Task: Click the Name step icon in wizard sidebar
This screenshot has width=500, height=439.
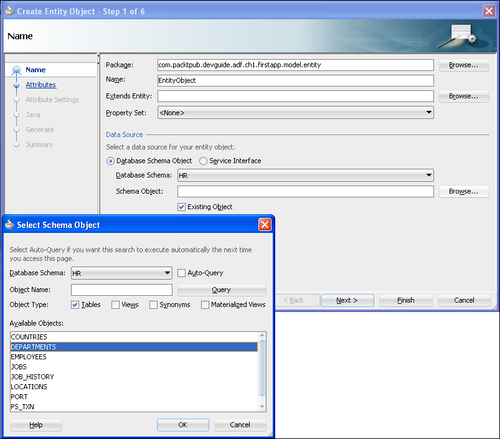Action: coord(16,70)
